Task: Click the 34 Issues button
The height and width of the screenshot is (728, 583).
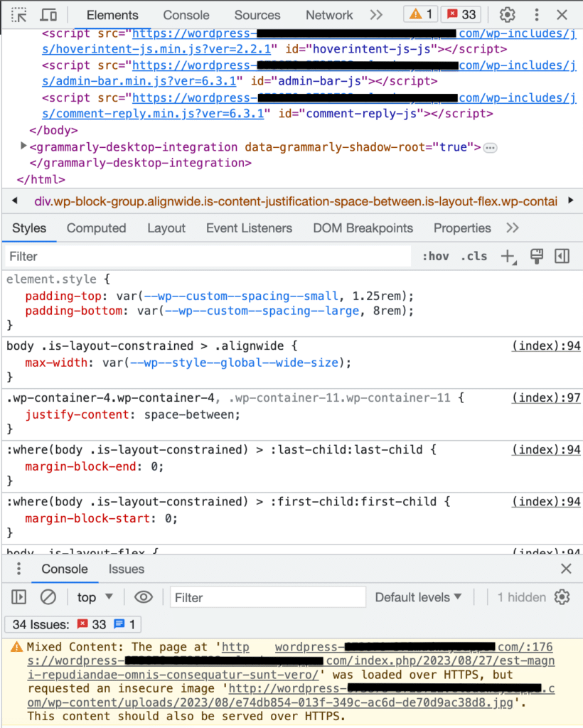Action: (73, 624)
